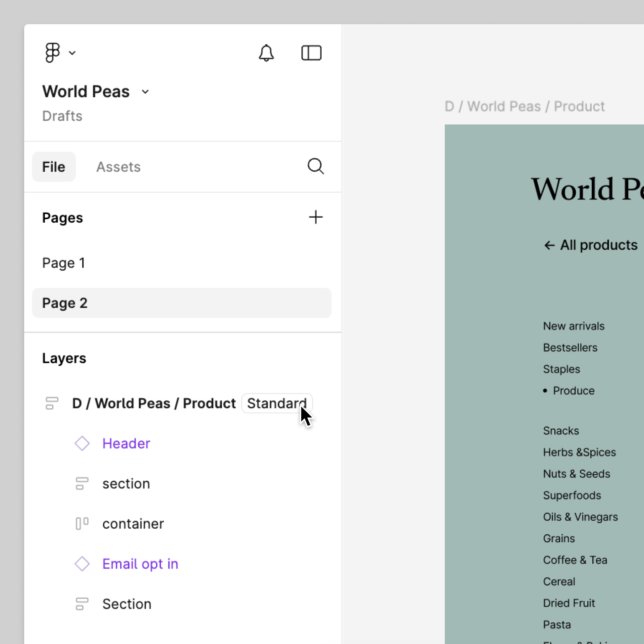Viewport: 644px width, 644px height.
Task: Switch to Page 1
Action: (x=63, y=263)
